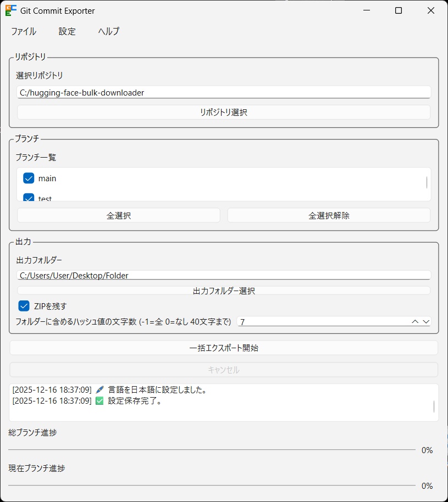
Task: Click the branch list scrollbar
Action: 428,181
